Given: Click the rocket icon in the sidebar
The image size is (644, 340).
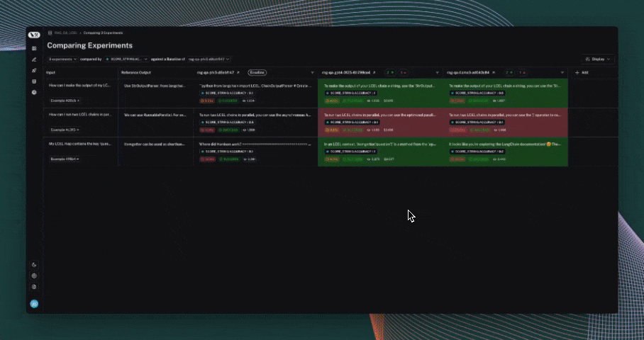Looking at the screenshot, I should 34,71.
